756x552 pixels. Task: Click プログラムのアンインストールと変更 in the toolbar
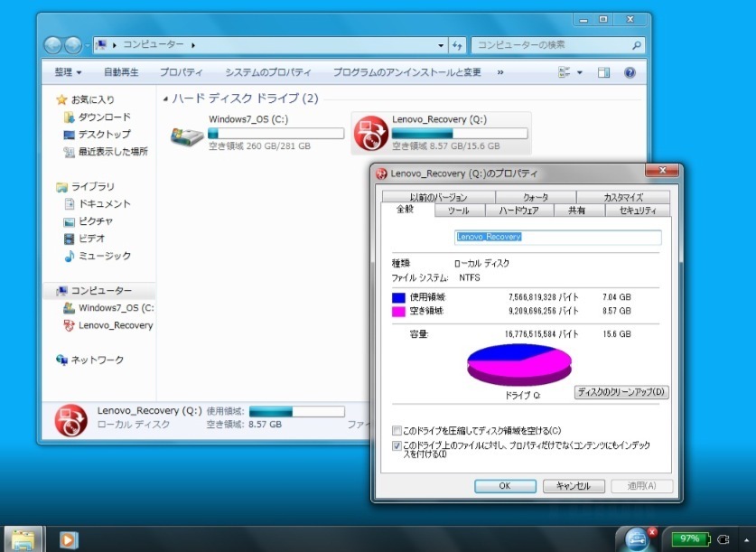(407, 72)
